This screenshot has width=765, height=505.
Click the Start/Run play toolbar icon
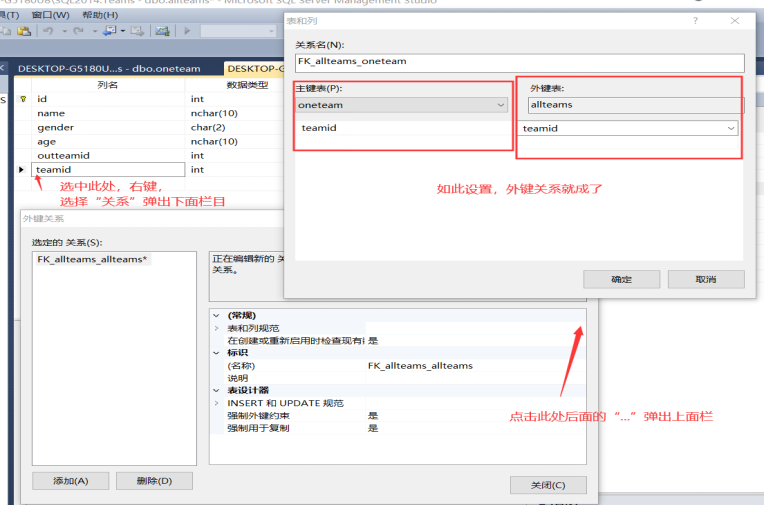187,31
